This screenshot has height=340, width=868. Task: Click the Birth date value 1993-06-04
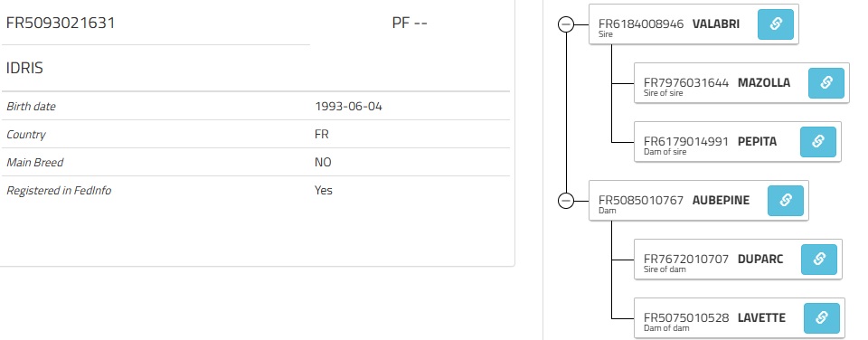pos(348,107)
